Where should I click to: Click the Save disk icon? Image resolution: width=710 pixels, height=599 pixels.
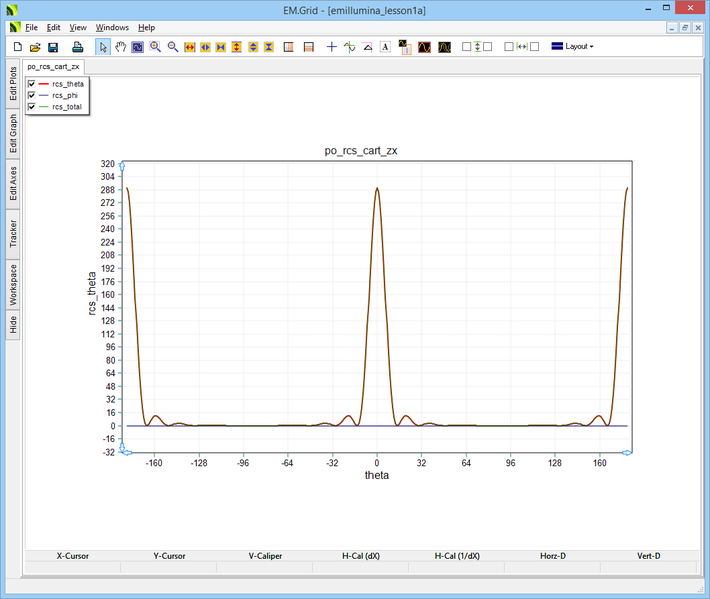click(x=53, y=47)
